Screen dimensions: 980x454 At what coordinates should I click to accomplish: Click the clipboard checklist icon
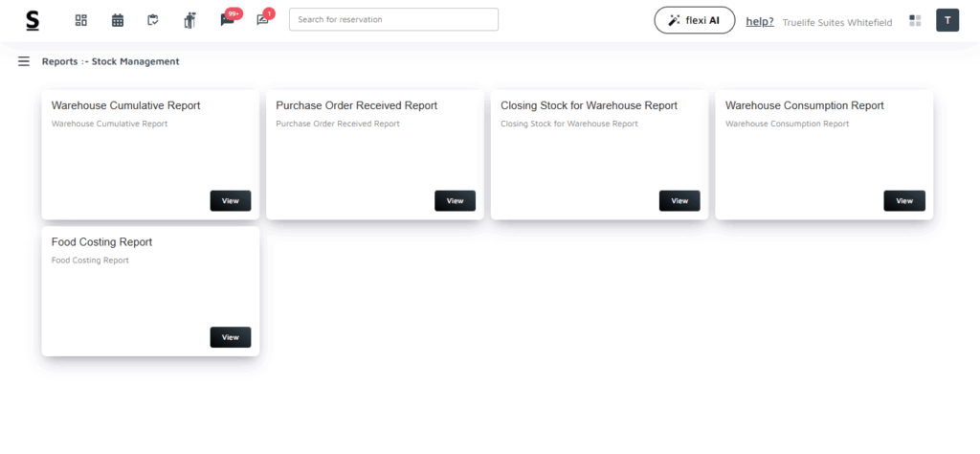click(x=153, y=20)
